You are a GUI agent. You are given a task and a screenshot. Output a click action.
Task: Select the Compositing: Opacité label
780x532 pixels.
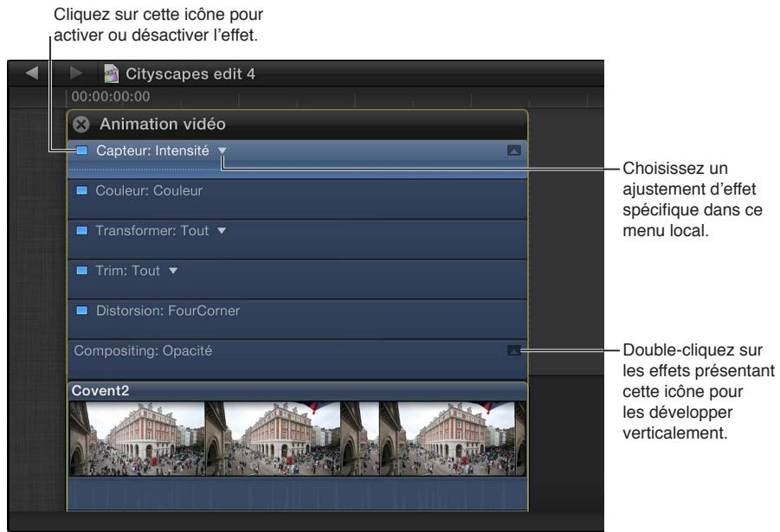[x=143, y=351]
